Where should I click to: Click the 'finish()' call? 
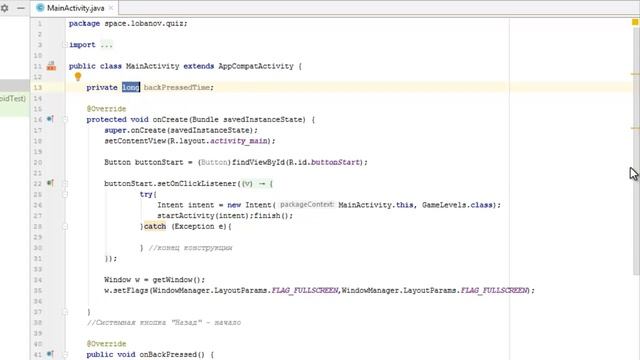click(271, 216)
